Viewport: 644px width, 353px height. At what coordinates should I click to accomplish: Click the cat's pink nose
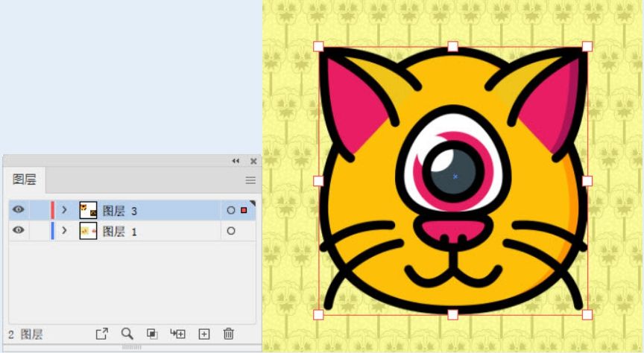tap(454, 232)
